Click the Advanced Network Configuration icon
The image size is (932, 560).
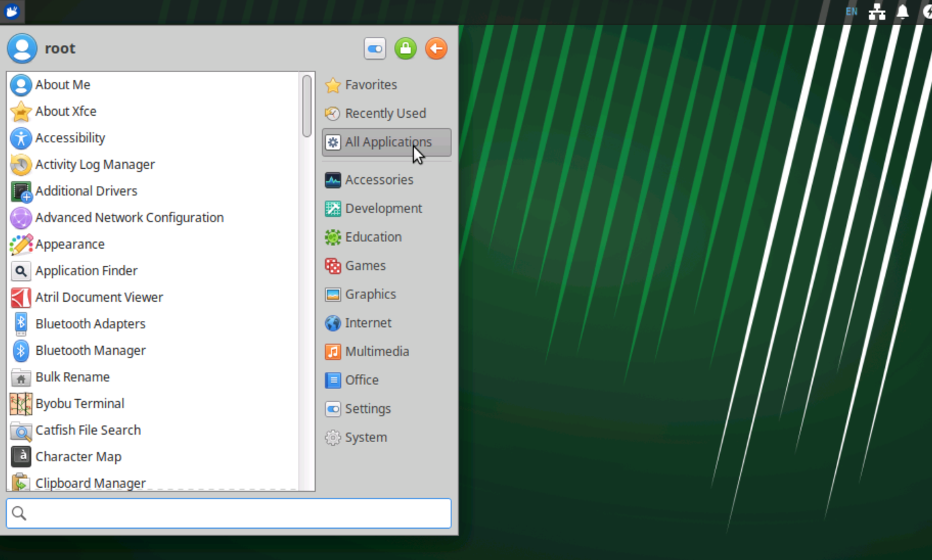21,218
